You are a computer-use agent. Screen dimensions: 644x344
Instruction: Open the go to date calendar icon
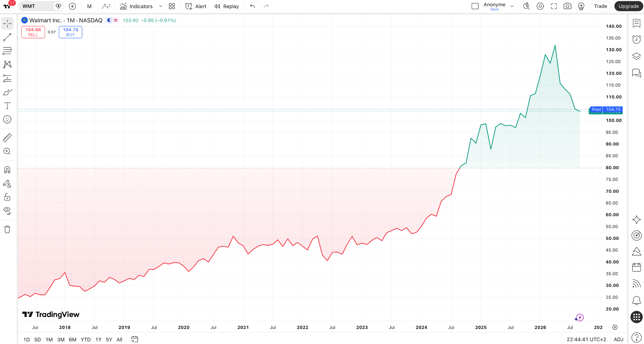pos(135,339)
